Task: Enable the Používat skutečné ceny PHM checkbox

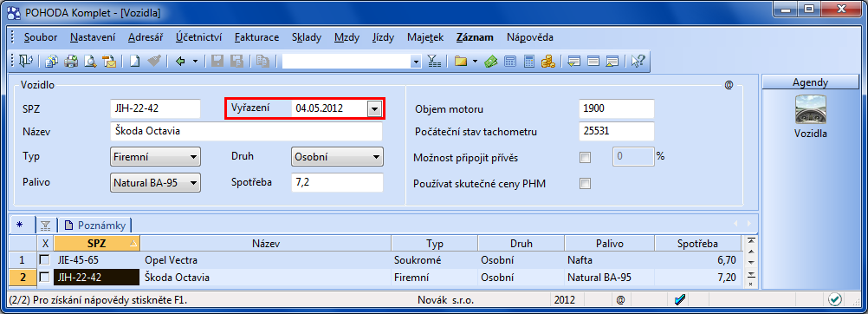Action: click(x=585, y=184)
